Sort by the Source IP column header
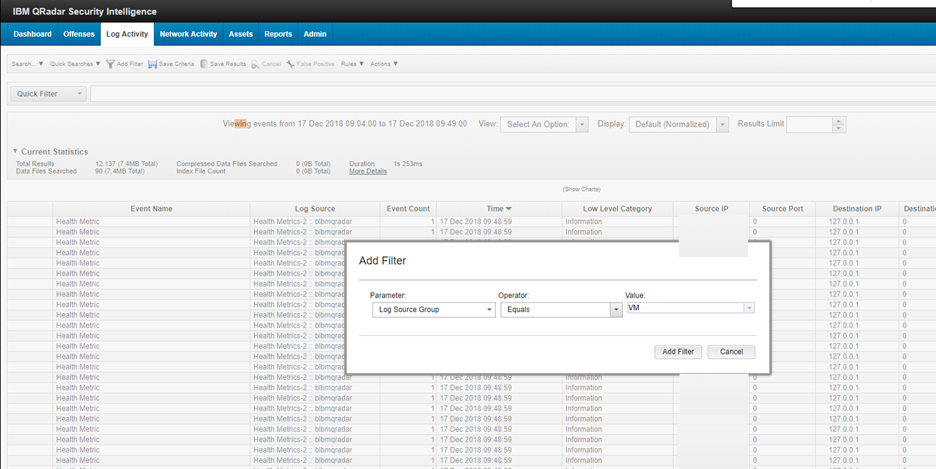 point(712,209)
